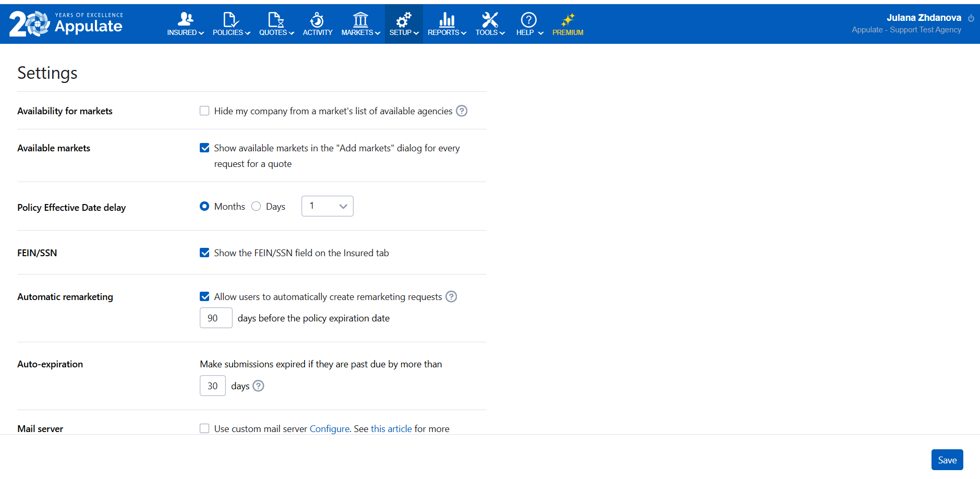The image size is (980, 479).
Task: Click the Save button
Action: [x=947, y=460]
